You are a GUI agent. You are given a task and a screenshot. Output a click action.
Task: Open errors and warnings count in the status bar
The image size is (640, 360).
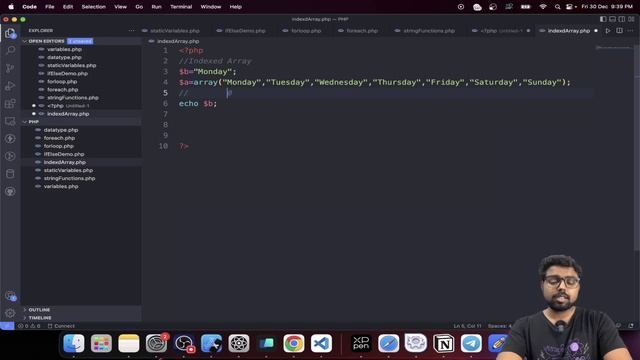point(29,326)
